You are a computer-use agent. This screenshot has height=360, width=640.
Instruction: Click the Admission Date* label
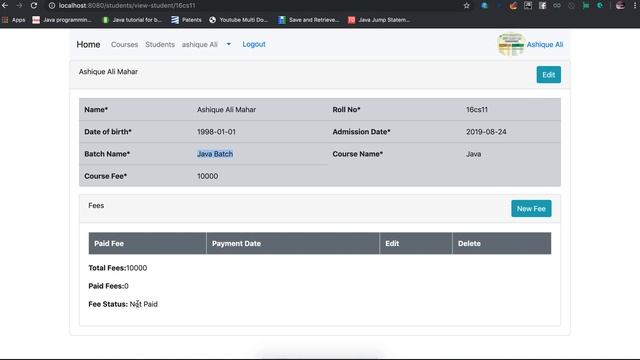[x=361, y=132]
